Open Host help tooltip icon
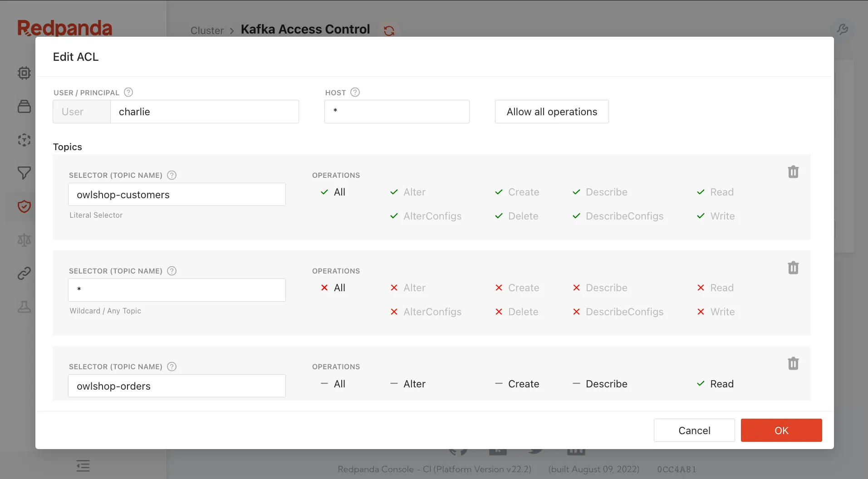Image resolution: width=868 pixels, height=479 pixels. tap(355, 92)
